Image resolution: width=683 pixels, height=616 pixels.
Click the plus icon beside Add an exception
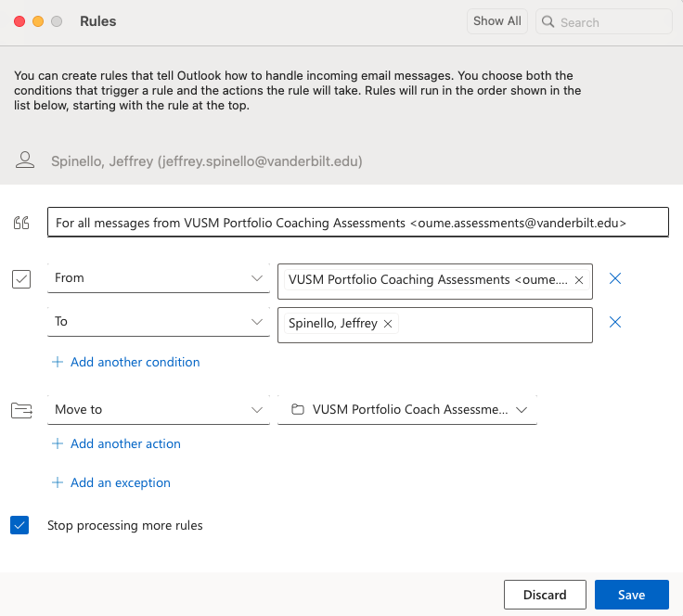(58, 482)
